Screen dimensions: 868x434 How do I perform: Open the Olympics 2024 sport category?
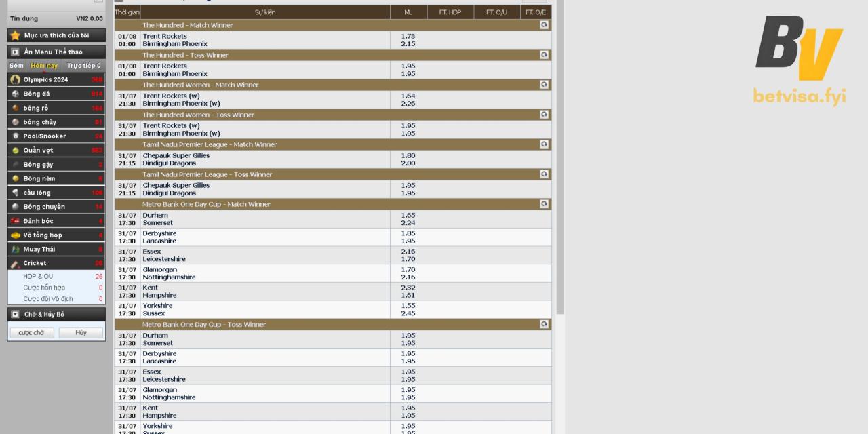click(x=45, y=79)
